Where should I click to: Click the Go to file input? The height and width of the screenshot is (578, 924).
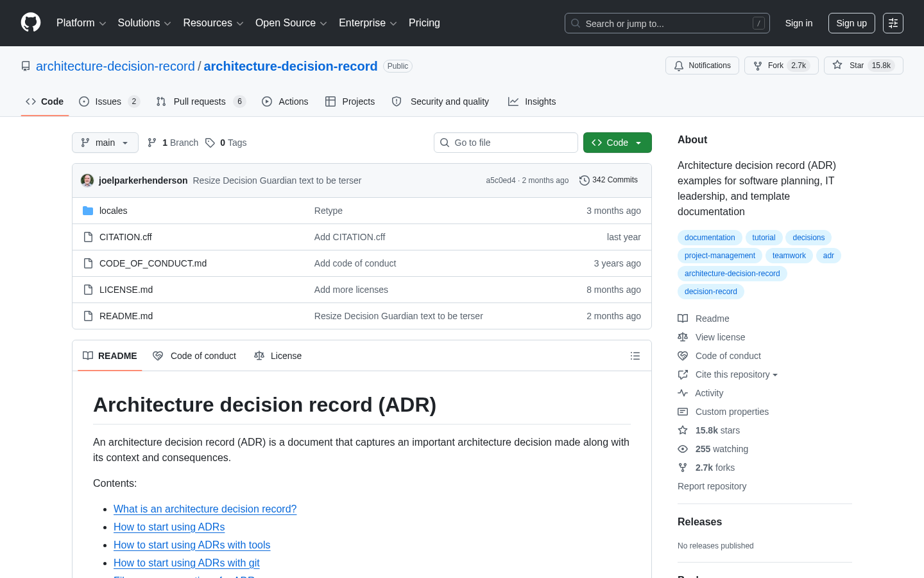(506, 143)
